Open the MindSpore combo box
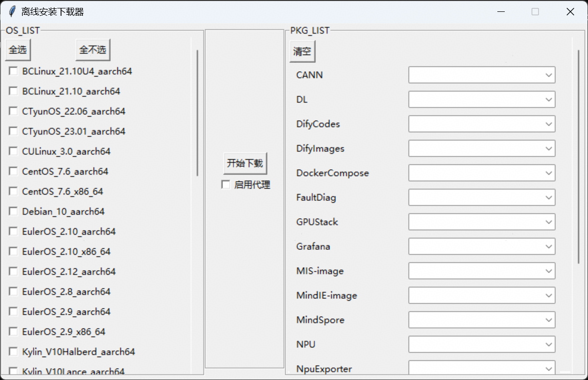The image size is (588, 380). point(548,320)
